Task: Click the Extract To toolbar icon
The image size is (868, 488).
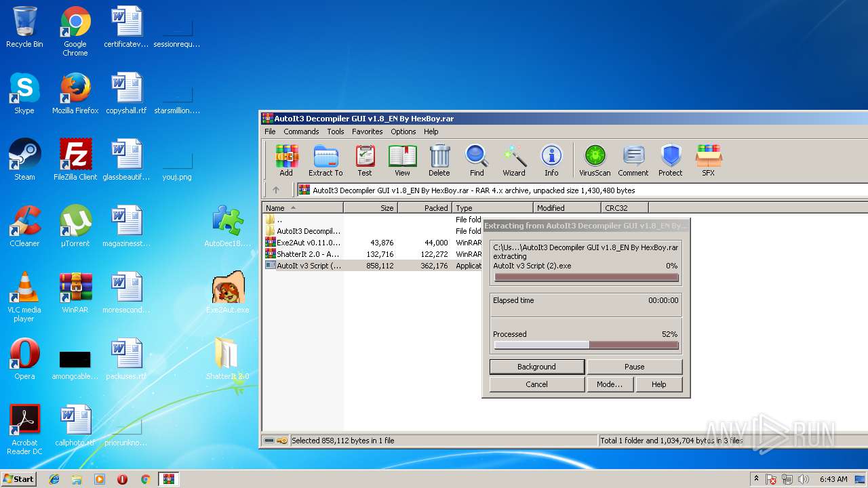Action: click(x=325, y=161)
